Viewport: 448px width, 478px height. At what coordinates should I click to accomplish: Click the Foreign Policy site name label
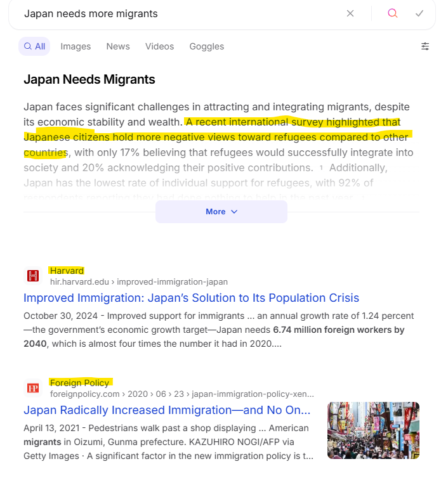pyautogui.click(x=80, y=383)
